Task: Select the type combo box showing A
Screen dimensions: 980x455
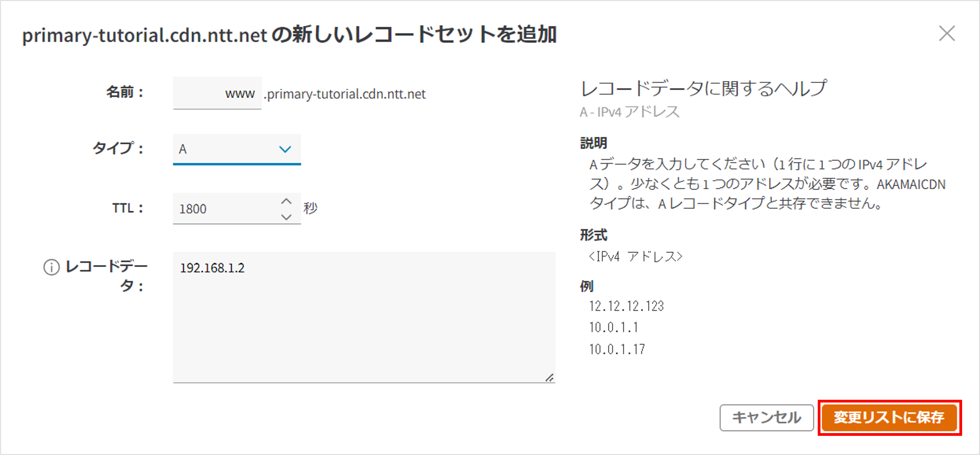Action: [228, 149]
